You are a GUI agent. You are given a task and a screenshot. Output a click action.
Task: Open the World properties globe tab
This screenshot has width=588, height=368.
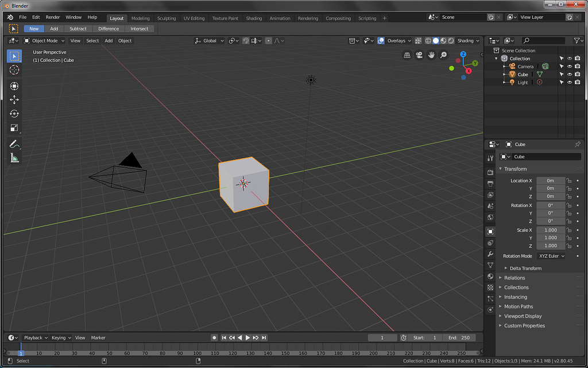click(x=490, y=217)
